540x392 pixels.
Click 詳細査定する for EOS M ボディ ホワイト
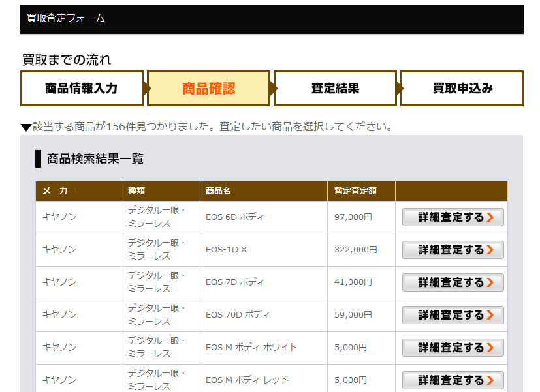tap(453, 348)
